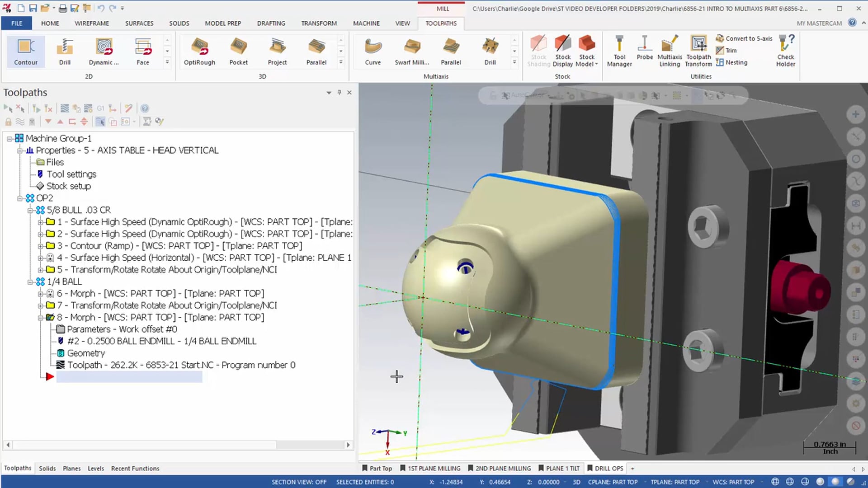Switch to the WIREFRAME ribbon tab

pyautogui.click(x=92, y=23)
